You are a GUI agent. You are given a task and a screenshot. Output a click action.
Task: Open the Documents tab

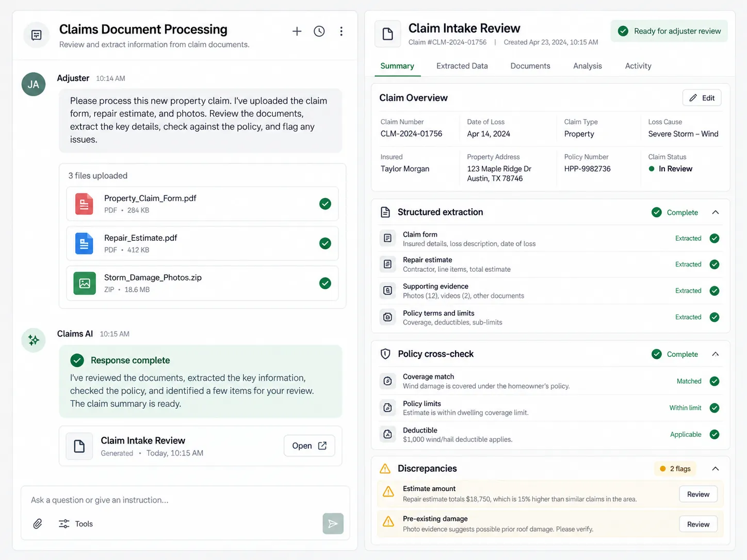[530, 66]
